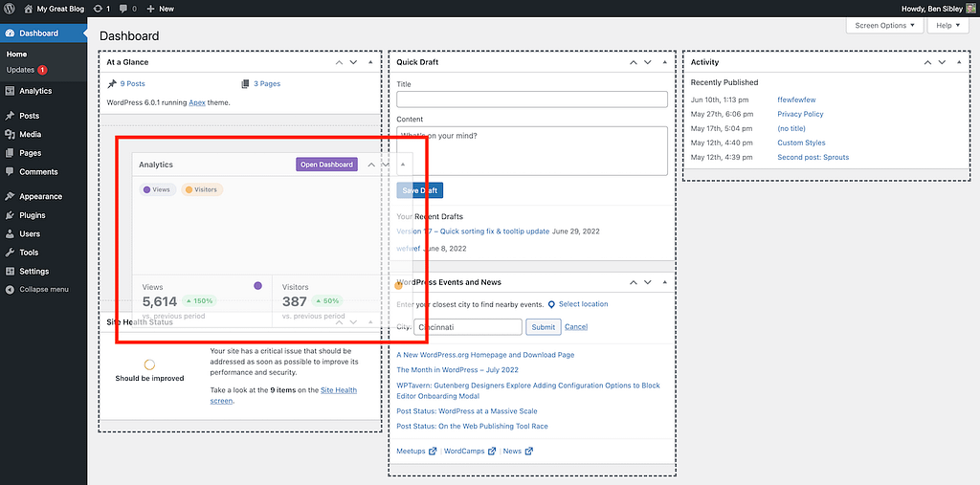Click the Collapse menu icon
The width and height of the screenshot is (980, 485).
coord(10,290)
